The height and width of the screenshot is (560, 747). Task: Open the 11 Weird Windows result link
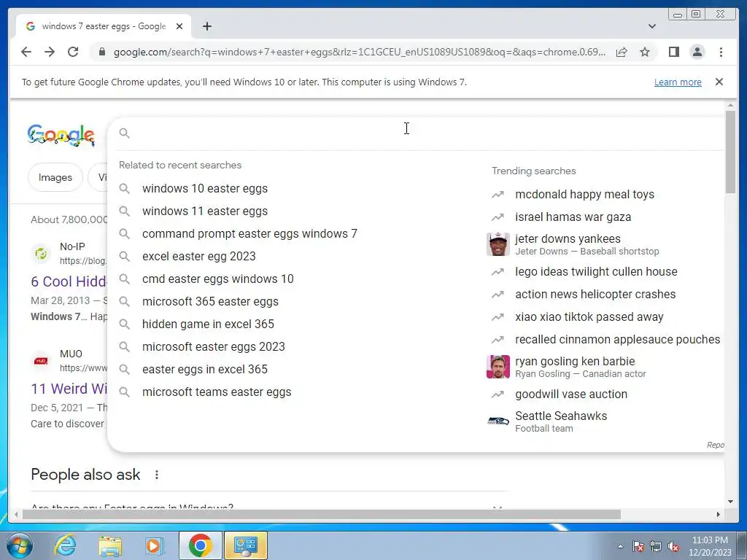click(69, 389)
